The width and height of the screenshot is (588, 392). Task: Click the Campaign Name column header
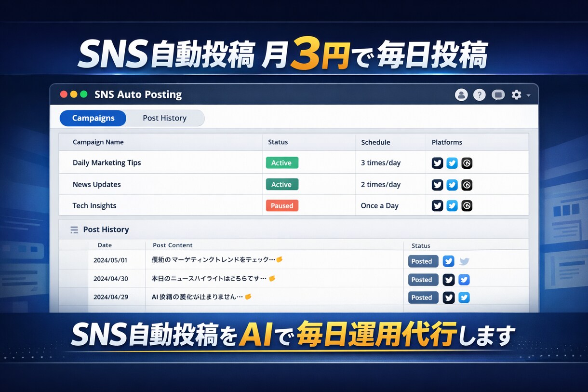(98, 142)
